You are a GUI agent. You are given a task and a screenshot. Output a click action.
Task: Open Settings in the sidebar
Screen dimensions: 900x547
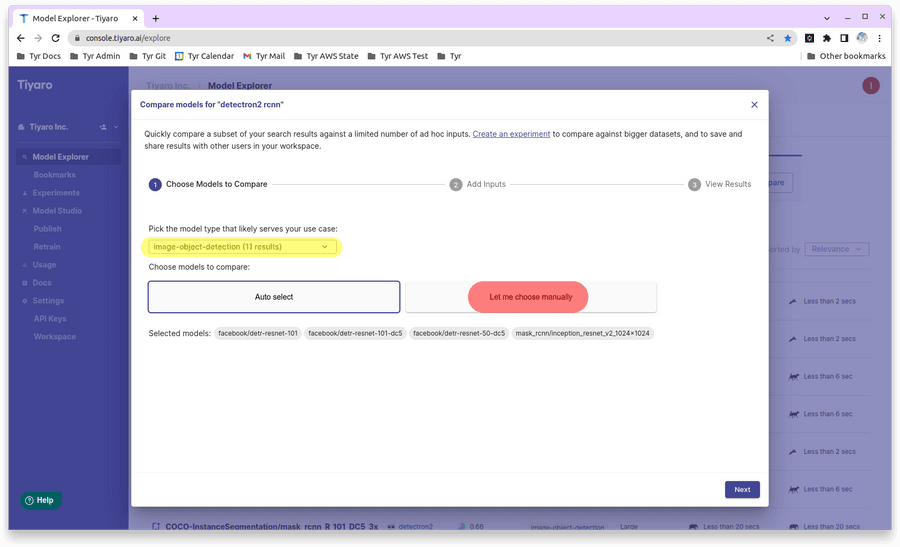click(x=48, y=301)
